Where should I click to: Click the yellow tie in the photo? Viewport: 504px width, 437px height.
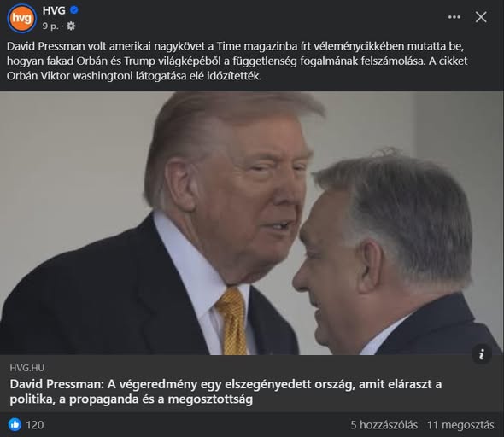[x=231, y=321]
